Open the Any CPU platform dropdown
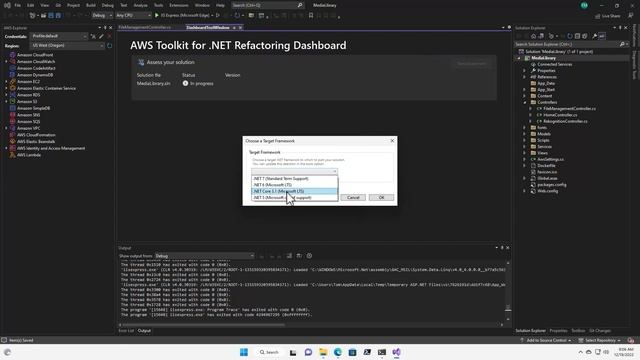The width and height of the screenshot is (640, 360). pyautogui.click(x=133, y=16)
